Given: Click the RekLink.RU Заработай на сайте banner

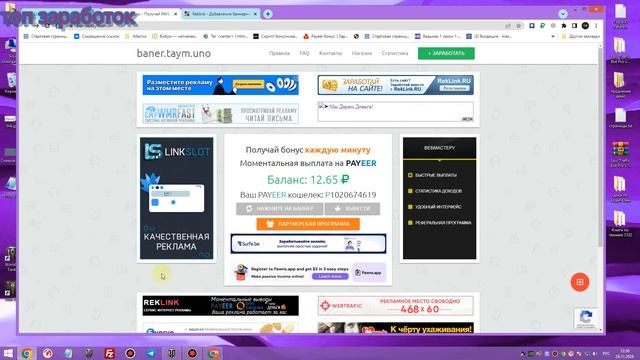Looking at the screenshot, I should 396,85.
